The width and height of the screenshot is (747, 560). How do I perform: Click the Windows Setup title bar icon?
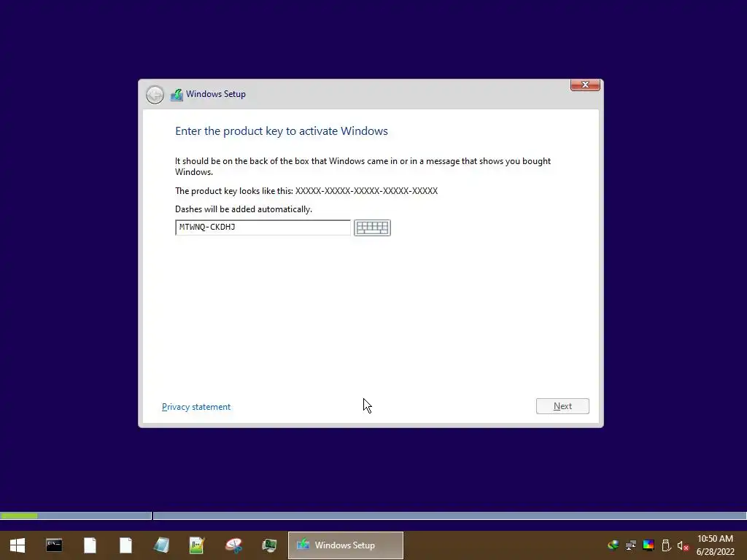177,94
